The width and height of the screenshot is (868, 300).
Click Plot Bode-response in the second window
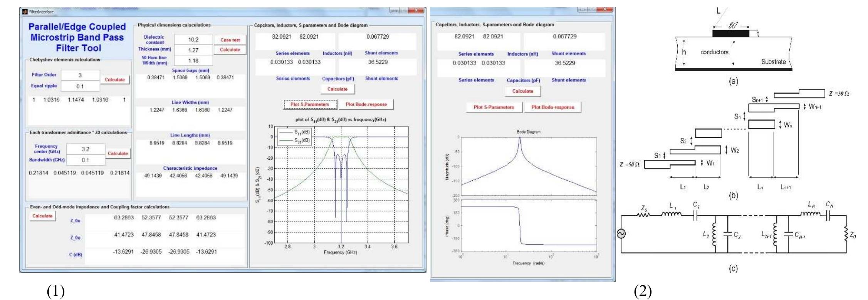click(553, 107)
